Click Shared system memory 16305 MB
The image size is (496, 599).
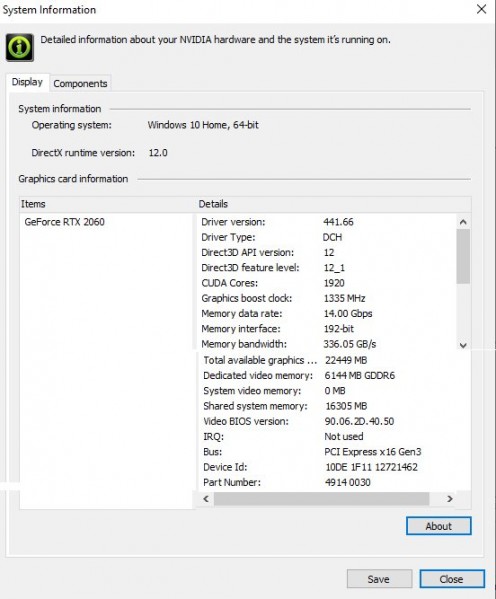346,406
